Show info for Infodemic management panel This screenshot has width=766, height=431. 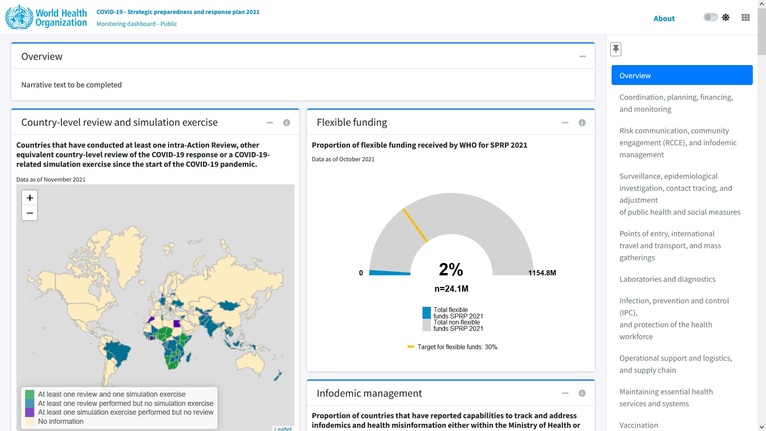coord(582,393)
